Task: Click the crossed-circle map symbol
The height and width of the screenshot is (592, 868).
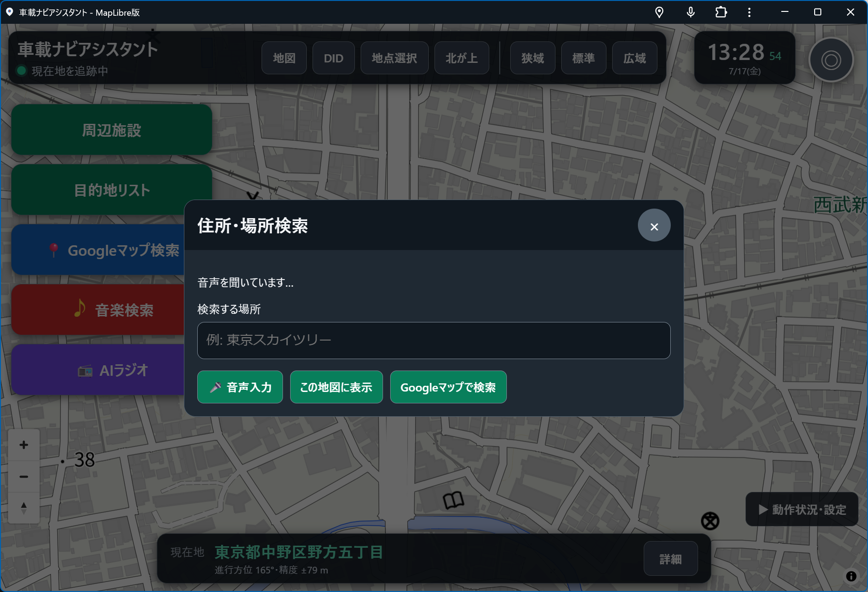Action: (x=710, y=521)
